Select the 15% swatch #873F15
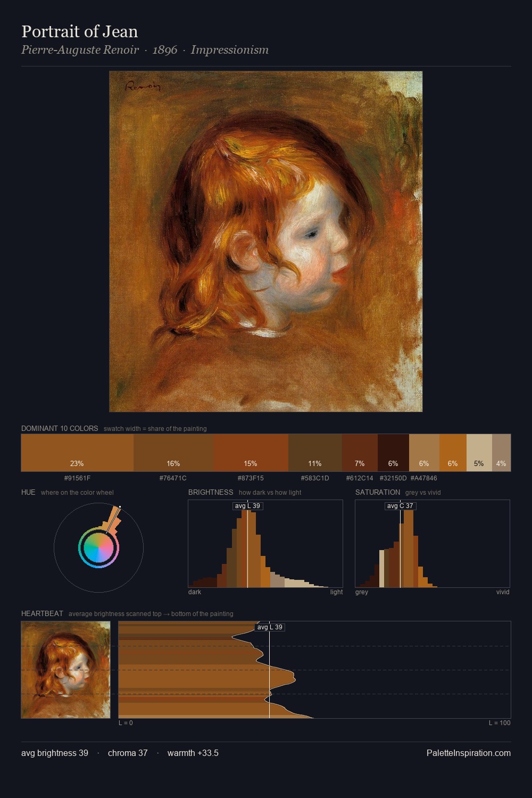 (x=251, y=453)
